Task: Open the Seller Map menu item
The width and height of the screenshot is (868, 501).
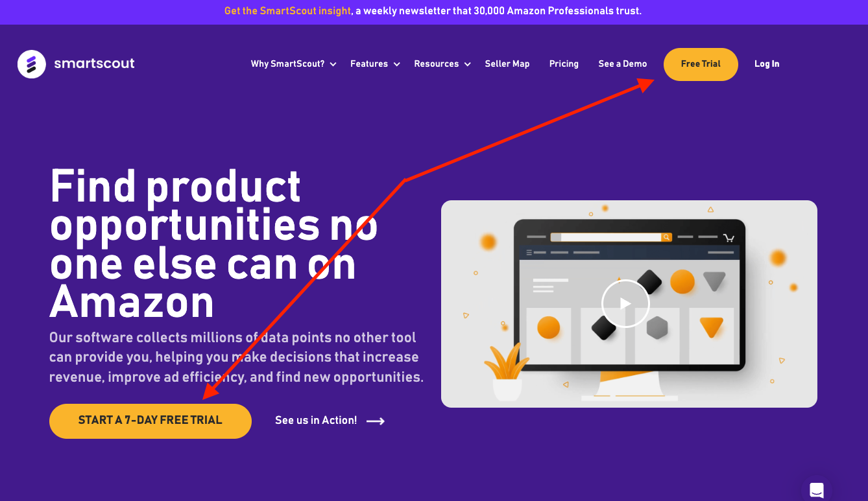Action: [x=507, y=64]
